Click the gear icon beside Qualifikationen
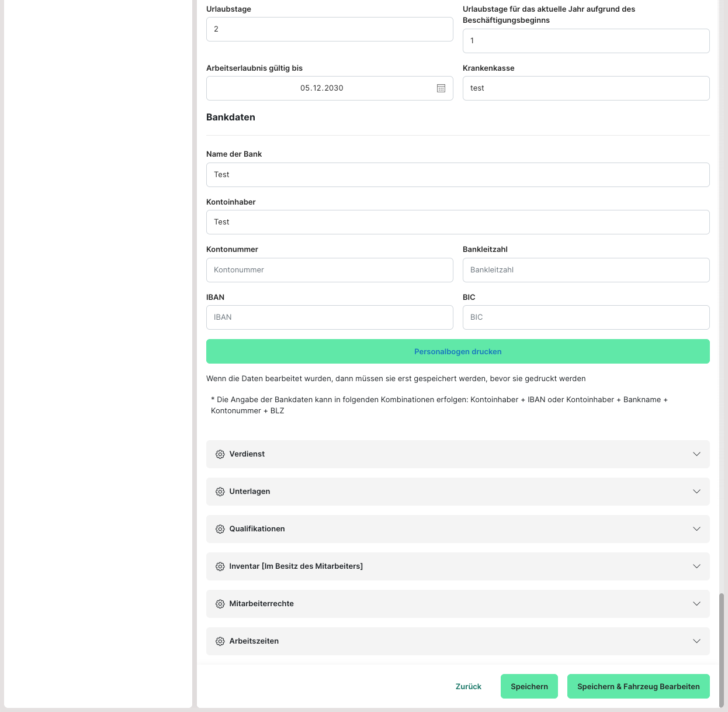The image size is (728, 712). [x=220, y=529]
